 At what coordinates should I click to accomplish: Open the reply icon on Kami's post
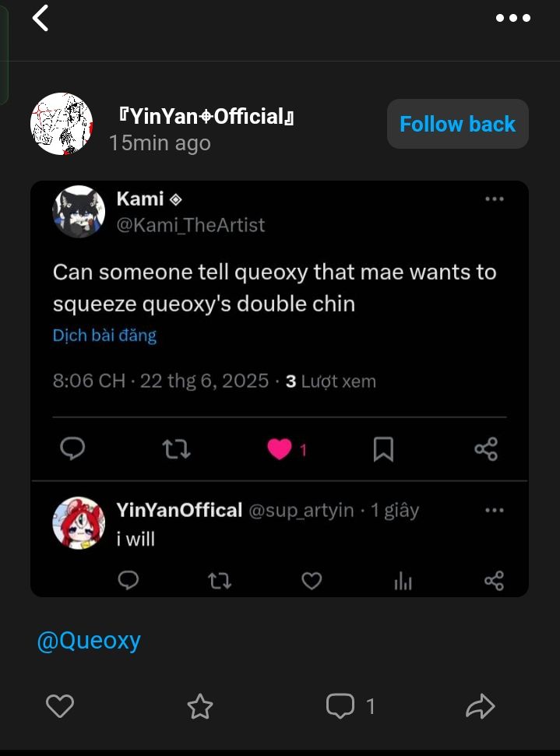(x=73, y=449)
